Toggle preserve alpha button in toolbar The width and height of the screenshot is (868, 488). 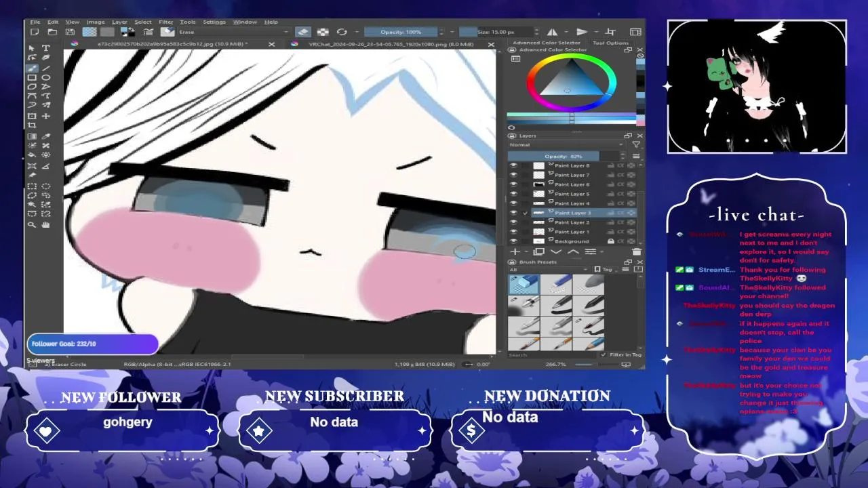[323, 32]
